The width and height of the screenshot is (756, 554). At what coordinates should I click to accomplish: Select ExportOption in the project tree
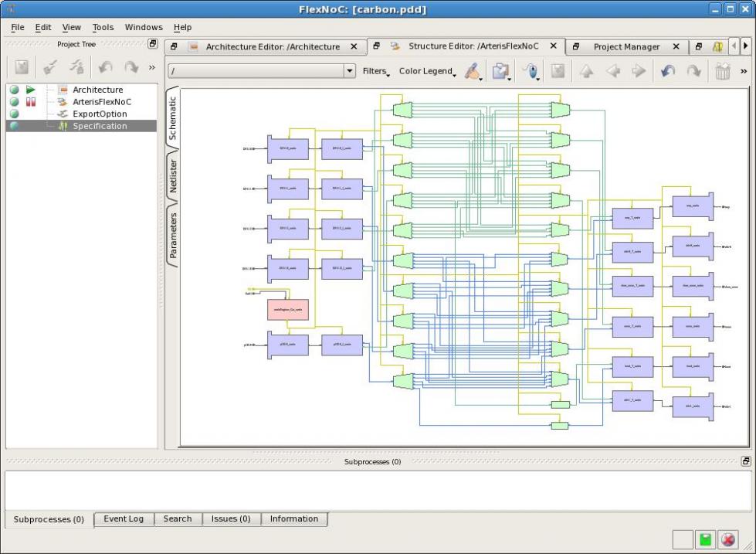click(x=100, y=114)
